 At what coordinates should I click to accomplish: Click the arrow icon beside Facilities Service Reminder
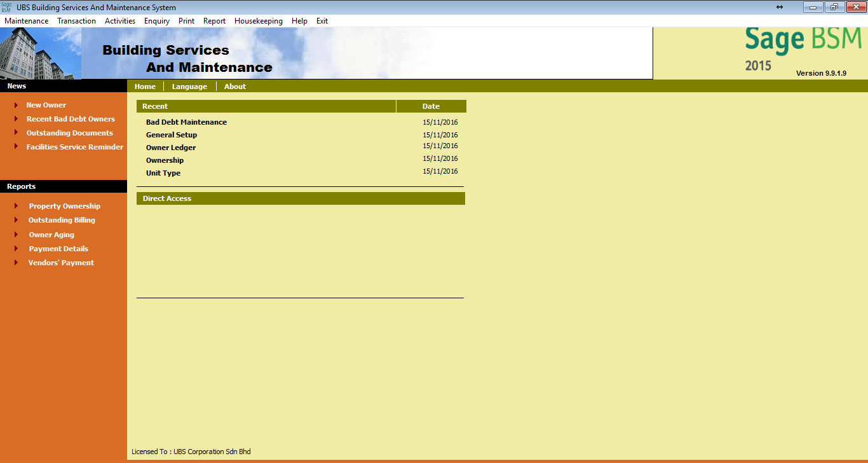point(16,146)
